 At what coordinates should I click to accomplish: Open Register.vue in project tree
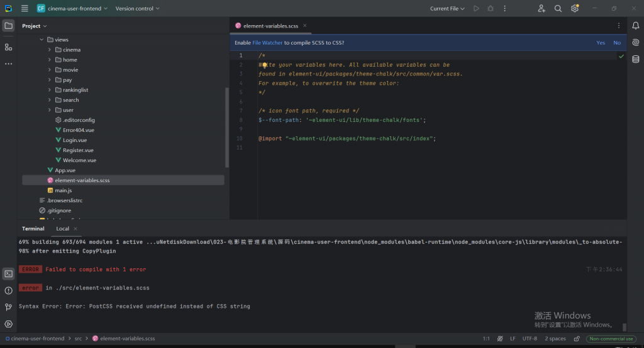tap(74, 150)
